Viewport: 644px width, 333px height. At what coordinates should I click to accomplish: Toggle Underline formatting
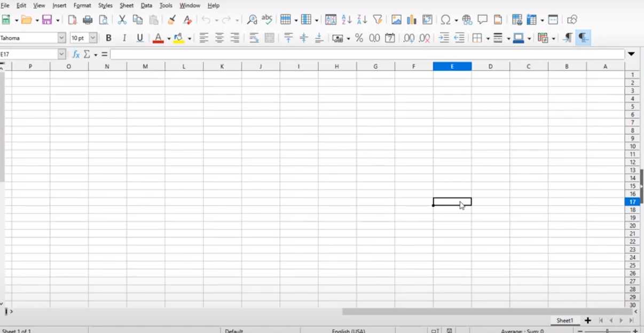pos(140,38)
